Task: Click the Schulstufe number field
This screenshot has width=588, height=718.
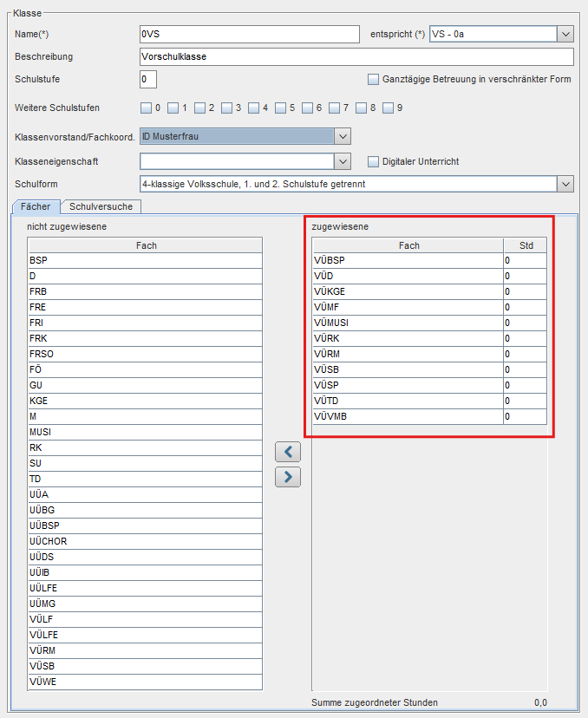Action: coord(148,79)
